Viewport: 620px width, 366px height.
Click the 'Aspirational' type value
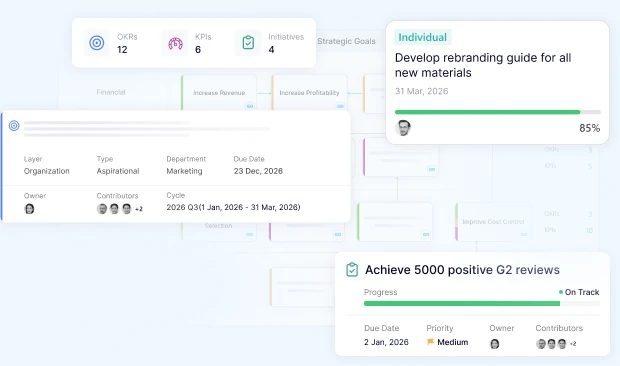click(x=118, y=171)
